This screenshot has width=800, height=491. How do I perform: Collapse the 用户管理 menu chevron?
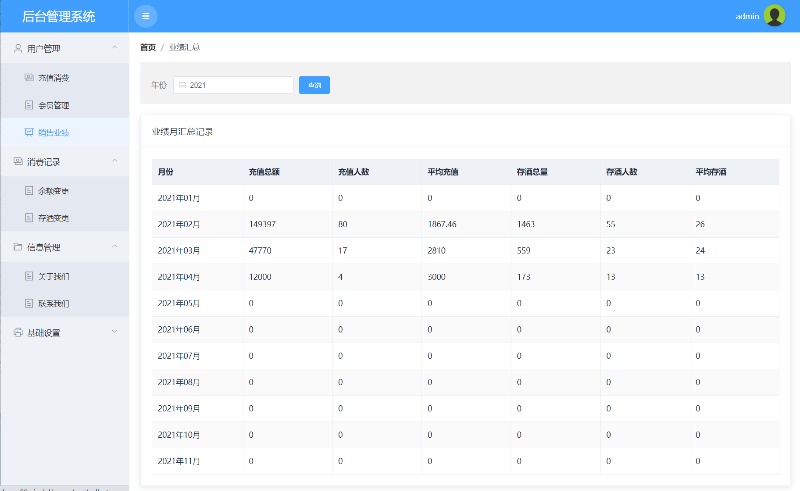114,48
